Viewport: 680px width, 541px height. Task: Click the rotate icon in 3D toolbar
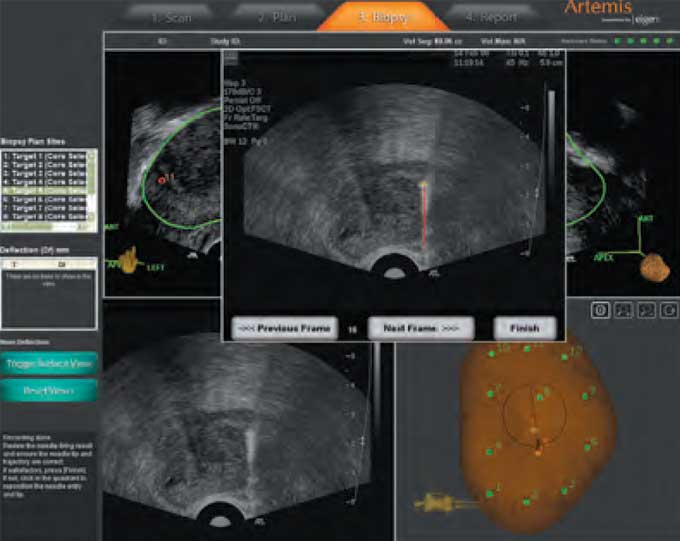[670, 310]
